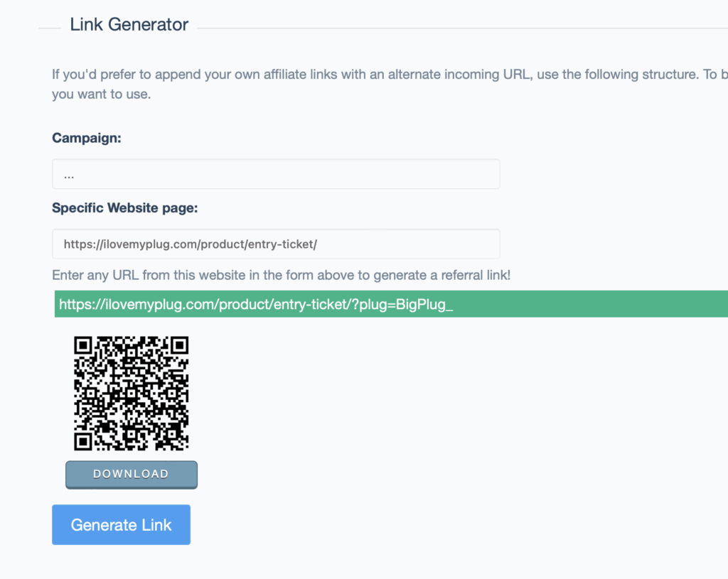The height and width of the screenshot is (579, 728).
Task: Click the QR code's top-right finder square
Action: 180,346
